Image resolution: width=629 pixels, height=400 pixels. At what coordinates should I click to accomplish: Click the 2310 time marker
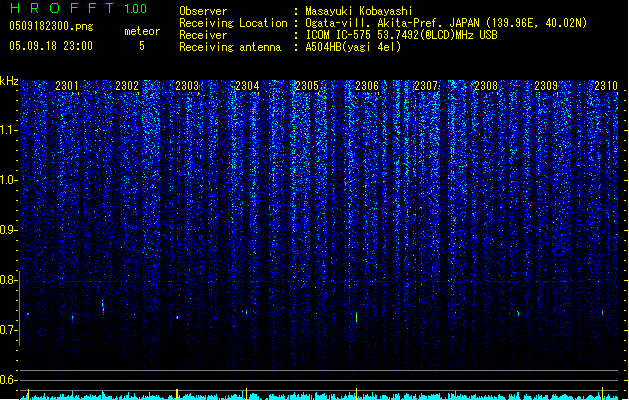(606, 86)
